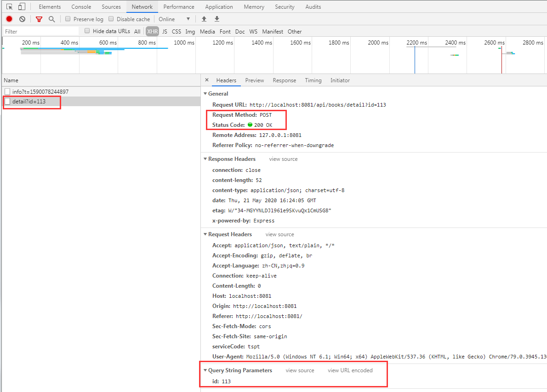This screenshot has width=547, height=392.
Task: Tick the checkbox beside detail?id=113
Action: pos(7,102)
